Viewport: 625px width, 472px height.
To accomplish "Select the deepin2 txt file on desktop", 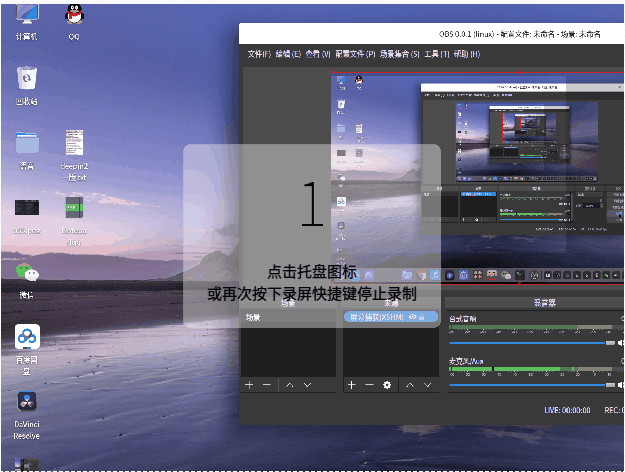I will [74, 155].
